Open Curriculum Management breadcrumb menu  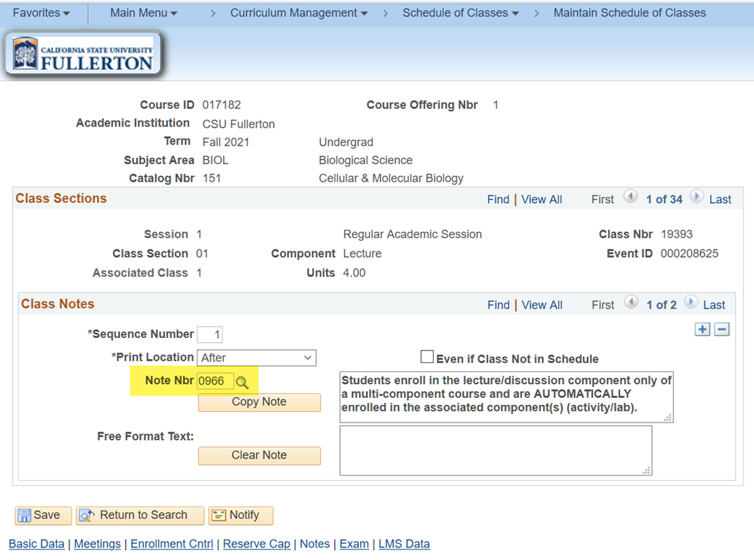pyautogui.click(x=299, y=13)
